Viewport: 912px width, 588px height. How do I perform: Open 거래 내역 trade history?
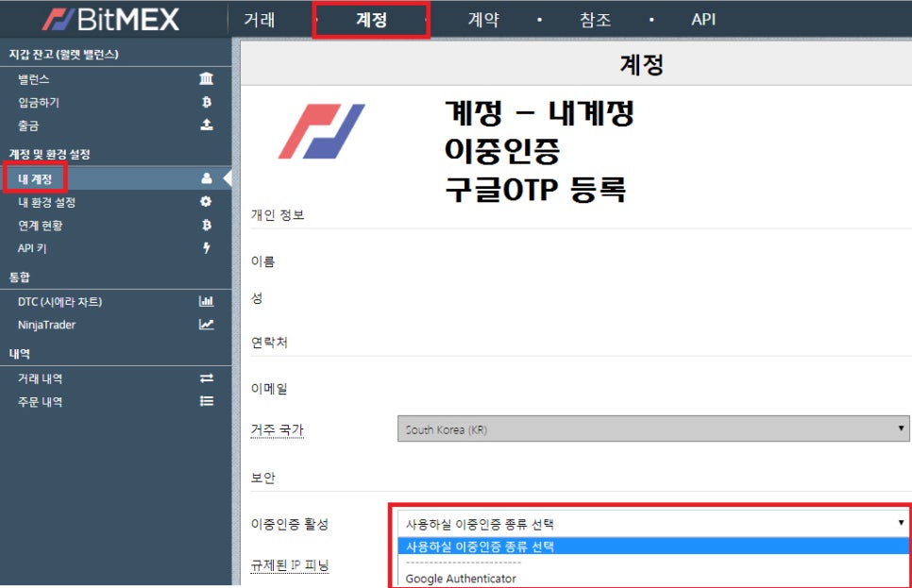(x=41, y=378)
